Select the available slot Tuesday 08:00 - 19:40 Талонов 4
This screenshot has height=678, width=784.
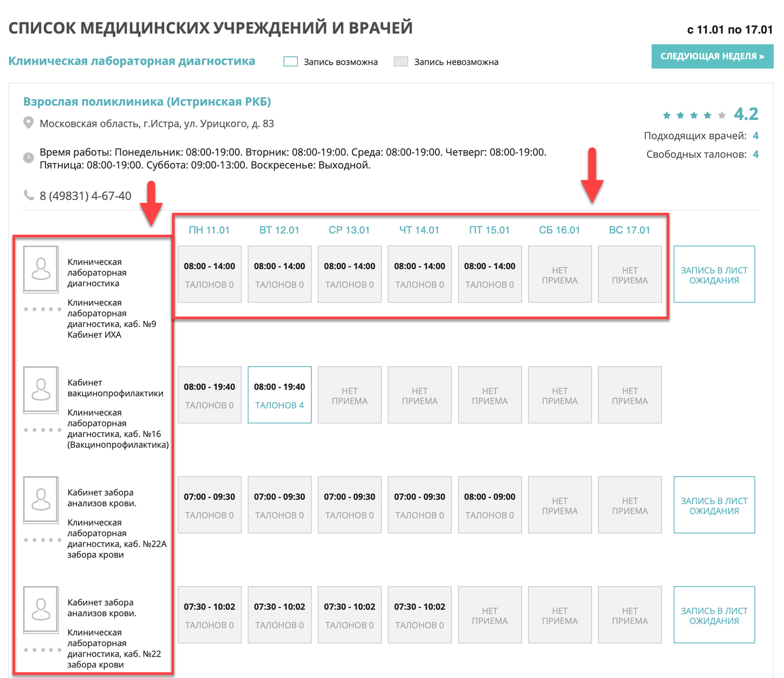pyautogui.click(x=279, y=395)
